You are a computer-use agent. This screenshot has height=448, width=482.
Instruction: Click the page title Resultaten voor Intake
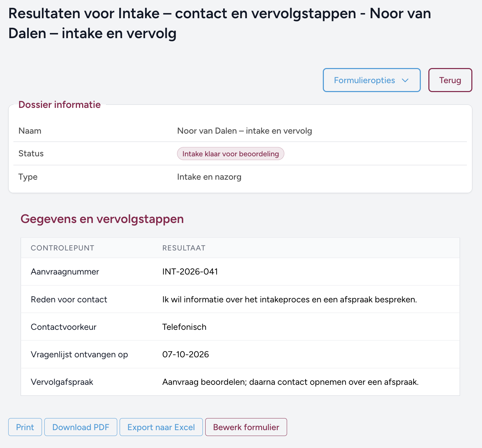[220, 23]
